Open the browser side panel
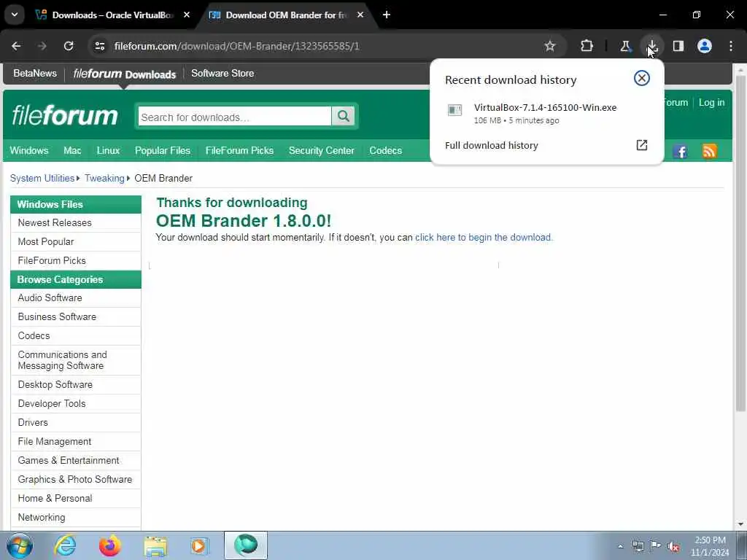 [678, 46]
